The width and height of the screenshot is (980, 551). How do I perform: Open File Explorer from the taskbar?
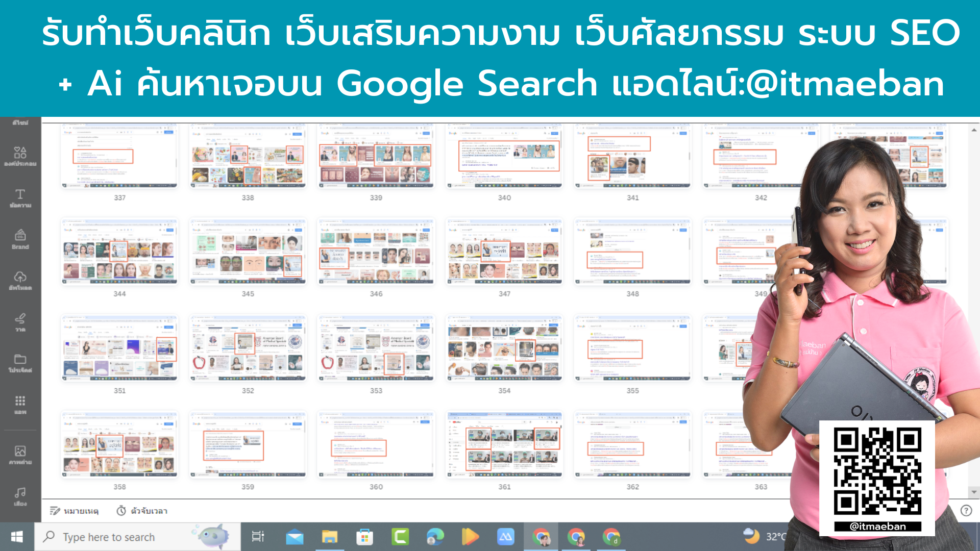pyautogui.click(x=329, y=536)
